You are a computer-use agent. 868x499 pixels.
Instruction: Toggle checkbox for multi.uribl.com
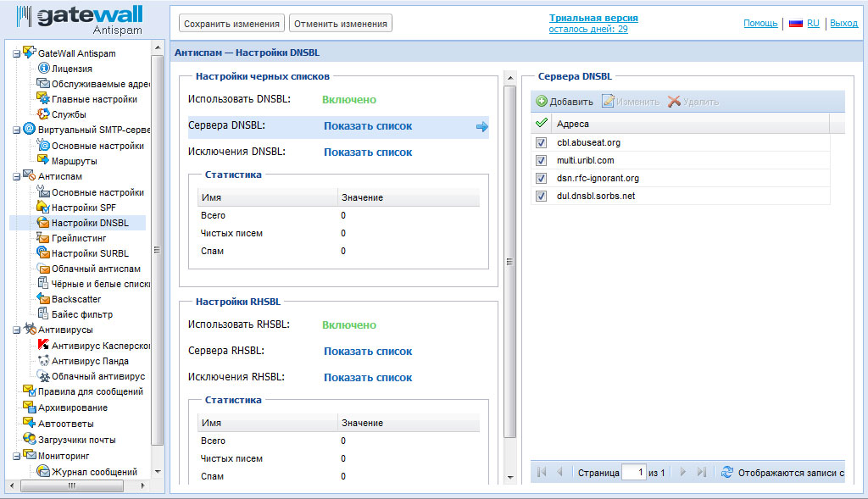coord(542,160)
